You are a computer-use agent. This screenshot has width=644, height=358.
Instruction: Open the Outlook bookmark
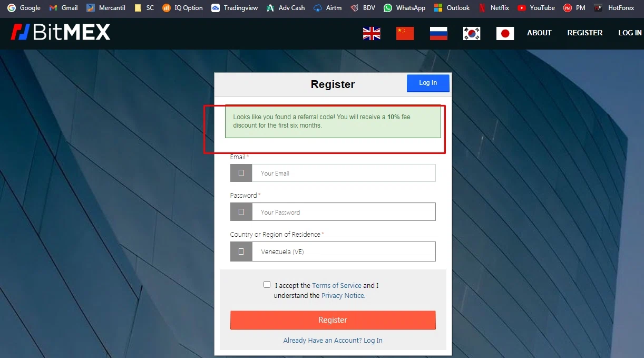[452, 8]
